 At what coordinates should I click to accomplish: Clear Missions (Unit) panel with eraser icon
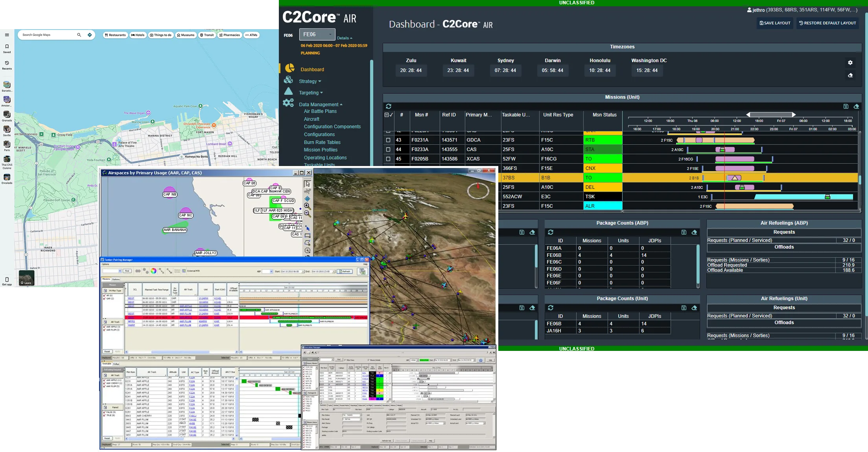click(856, 106)
